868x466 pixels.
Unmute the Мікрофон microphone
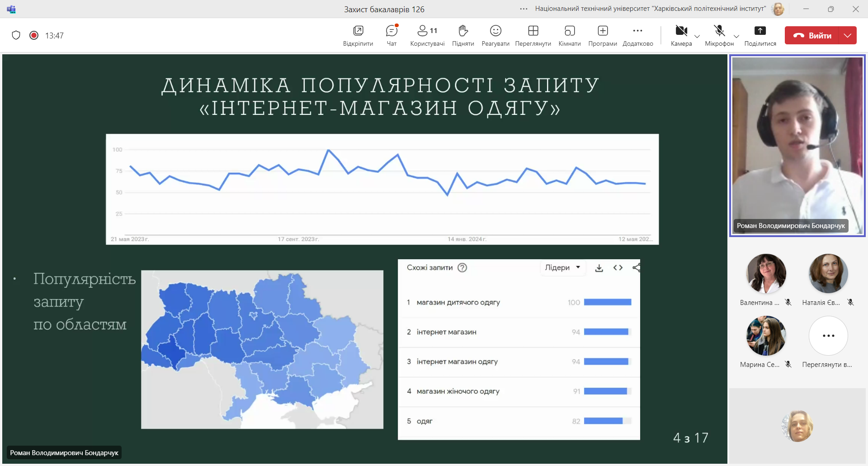click(x=719, y=35)
